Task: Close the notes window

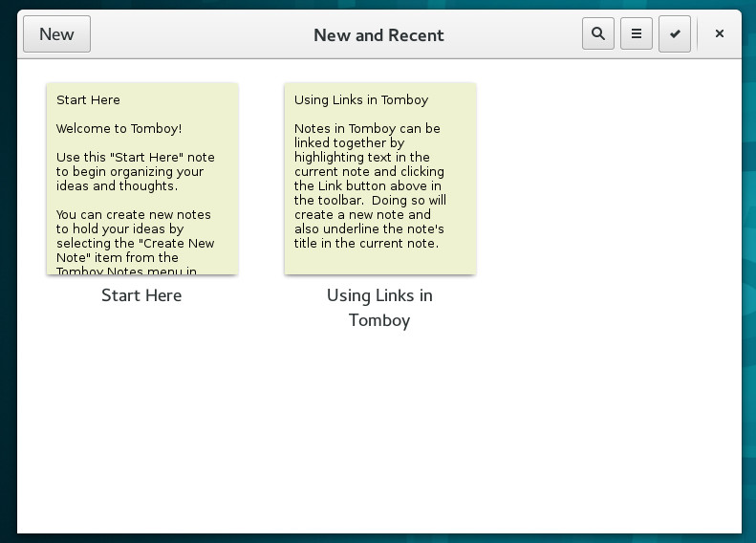Action: [x=720, y=33]
